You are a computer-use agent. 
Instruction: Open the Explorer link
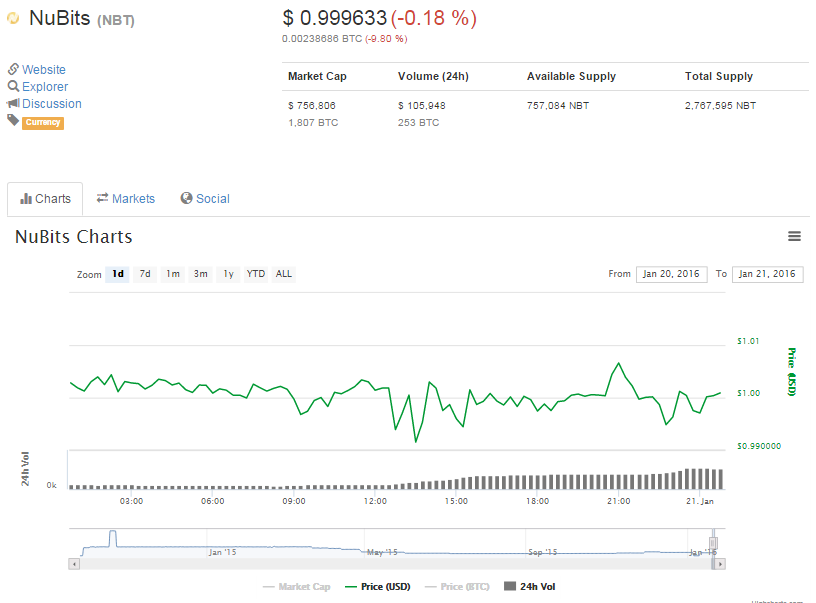(x=45, y=87)
